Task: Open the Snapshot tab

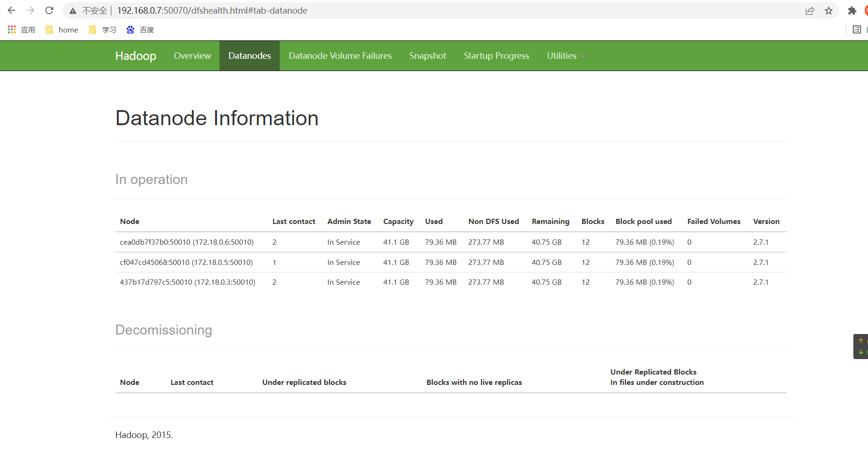Action: coord(427,56)
